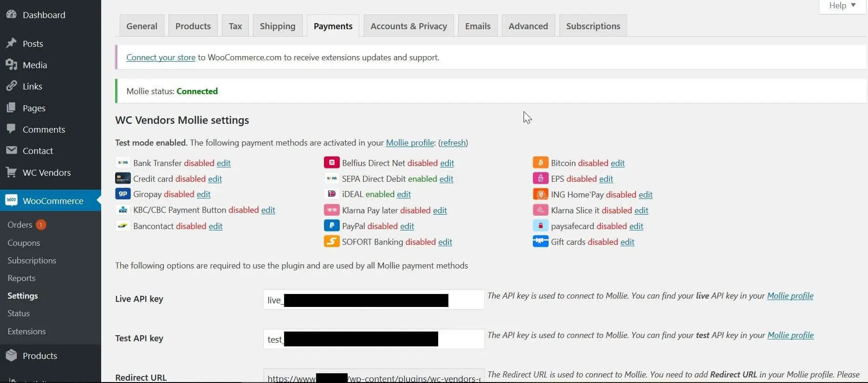This screenshot has height=383, width=868.
Task: Open Mollie profile link in test mode notice
Action: (410, 143)
